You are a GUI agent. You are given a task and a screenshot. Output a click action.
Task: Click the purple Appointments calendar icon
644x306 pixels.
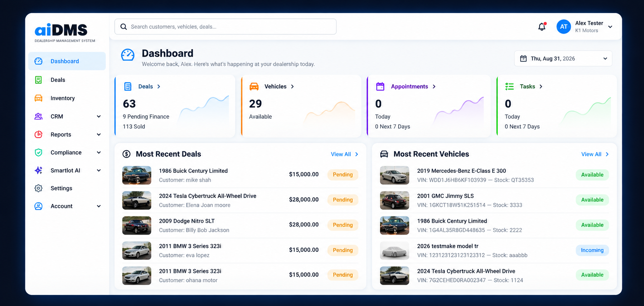pos(380,86)
